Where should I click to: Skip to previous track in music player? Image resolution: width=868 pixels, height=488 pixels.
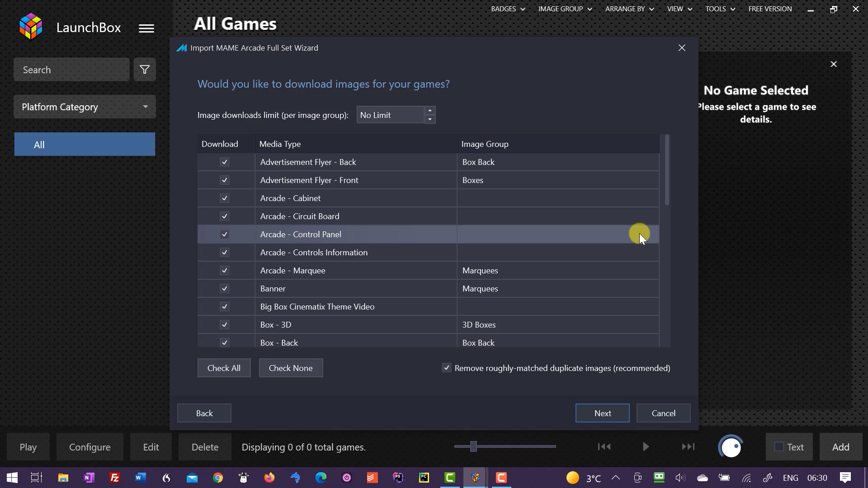click(x=604, y=447)
